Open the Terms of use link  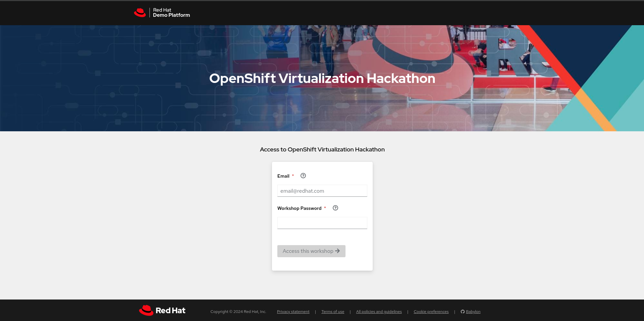(332, 312)
